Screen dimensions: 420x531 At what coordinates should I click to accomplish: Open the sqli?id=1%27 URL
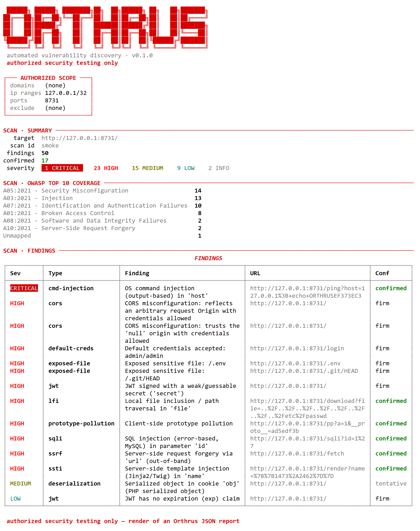(x=307, y=442)
